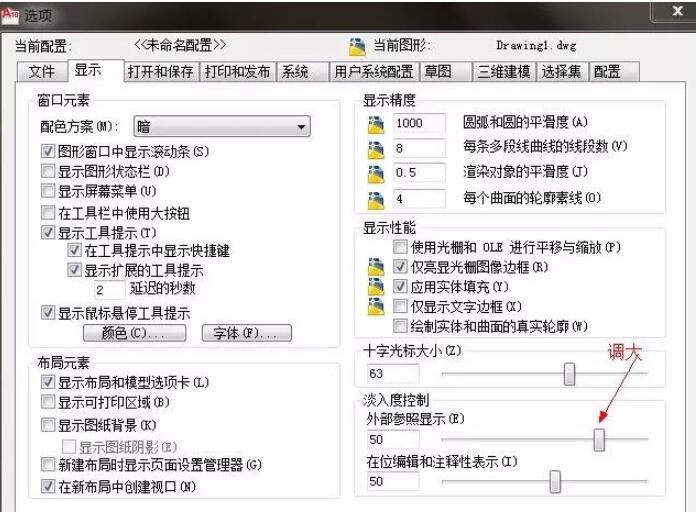Image resolution: width=699 pixels, height=517 pixels.
Task: Click the drawing icon beside 每条多段线曲线的线段数
Action: 376,148
